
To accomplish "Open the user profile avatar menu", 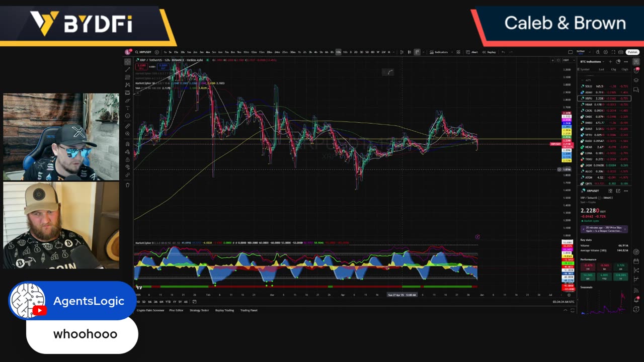I will (x=127, y=52).
